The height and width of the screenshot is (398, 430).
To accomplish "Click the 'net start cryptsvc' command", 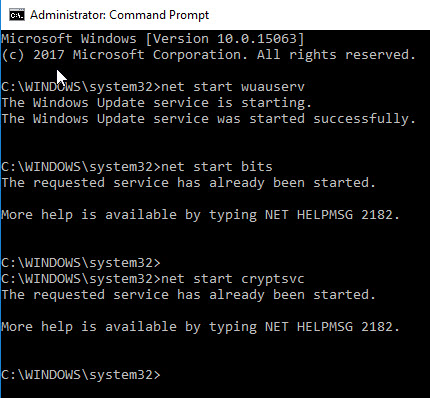I will [232, 279].
